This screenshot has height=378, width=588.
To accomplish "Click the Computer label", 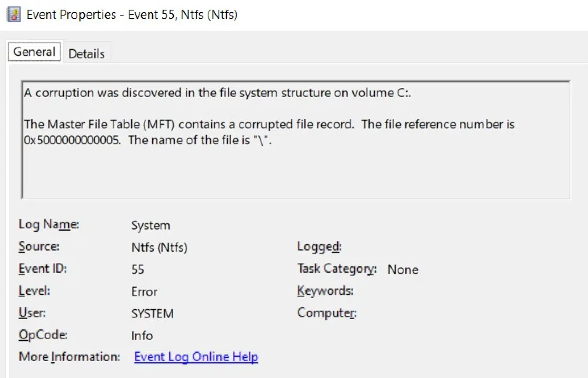I will (327, 313).
